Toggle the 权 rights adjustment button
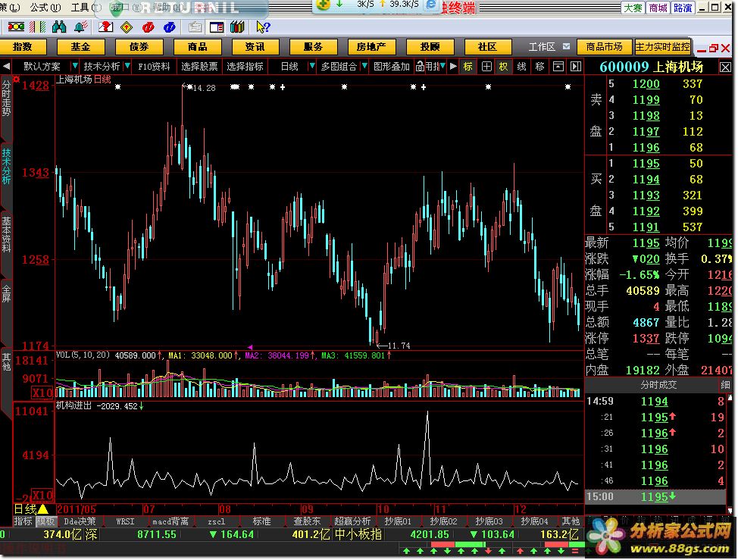 [504, 67]
